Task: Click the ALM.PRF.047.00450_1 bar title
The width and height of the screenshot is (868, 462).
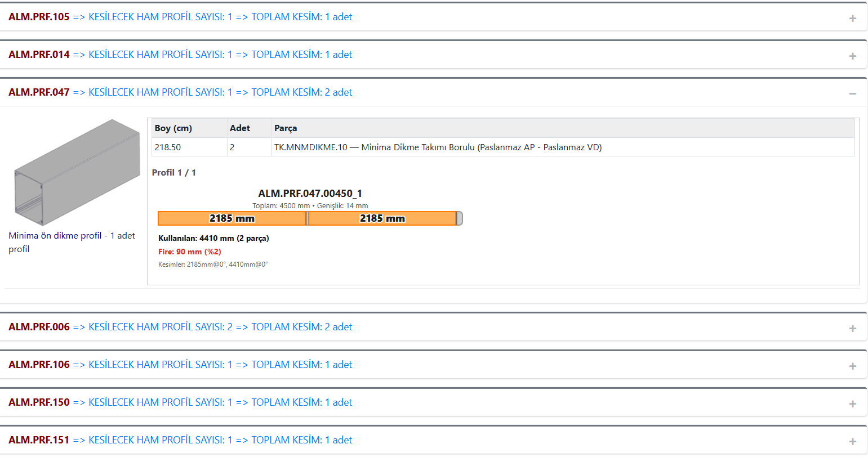Action: click(310, 194)
